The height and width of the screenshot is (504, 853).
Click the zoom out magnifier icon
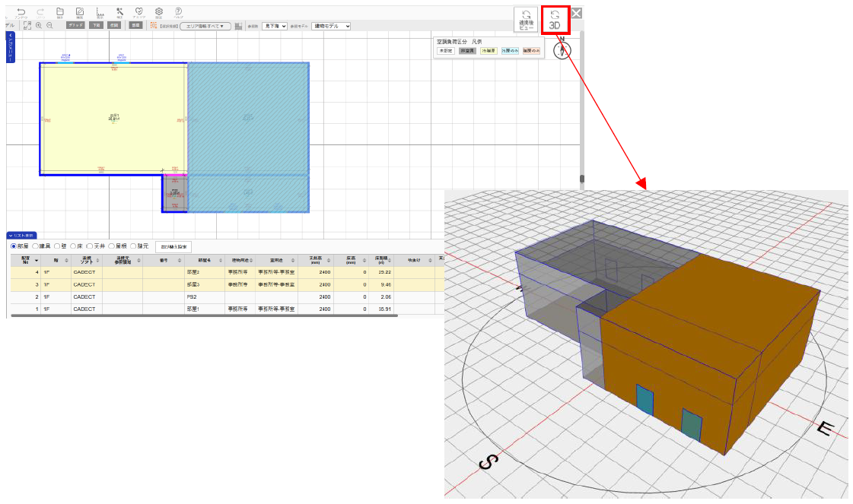(49, 25)
